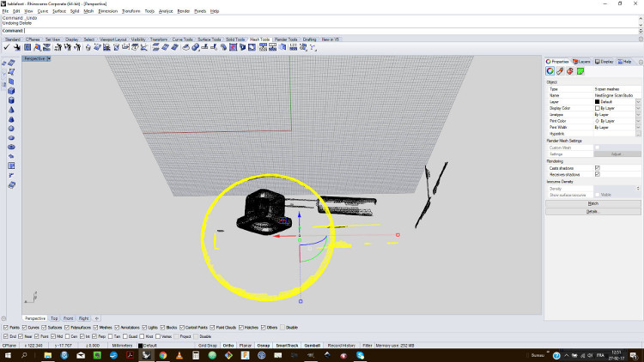
Task: Toggle Grid Snap in the status bar
Action: [x=208, y=346]
